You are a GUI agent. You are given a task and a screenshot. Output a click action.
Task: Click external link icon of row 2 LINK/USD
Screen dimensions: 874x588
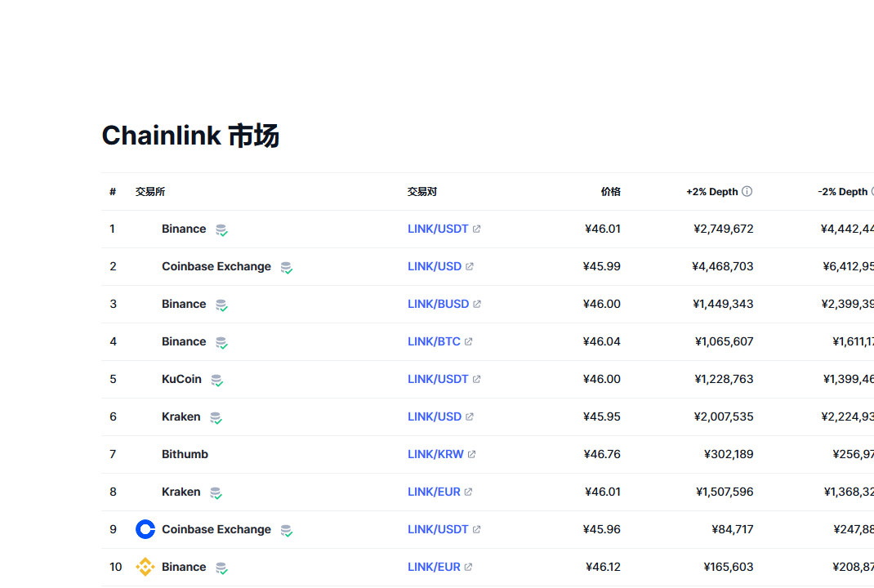pyautogui.click(x=470, y=266)
